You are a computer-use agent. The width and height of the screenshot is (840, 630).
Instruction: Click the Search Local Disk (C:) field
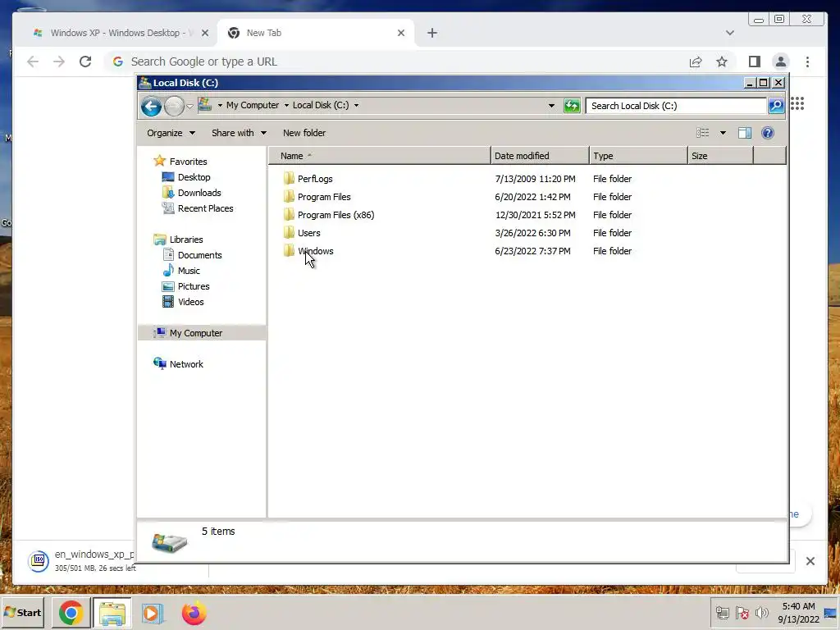[x=676, y=106]
